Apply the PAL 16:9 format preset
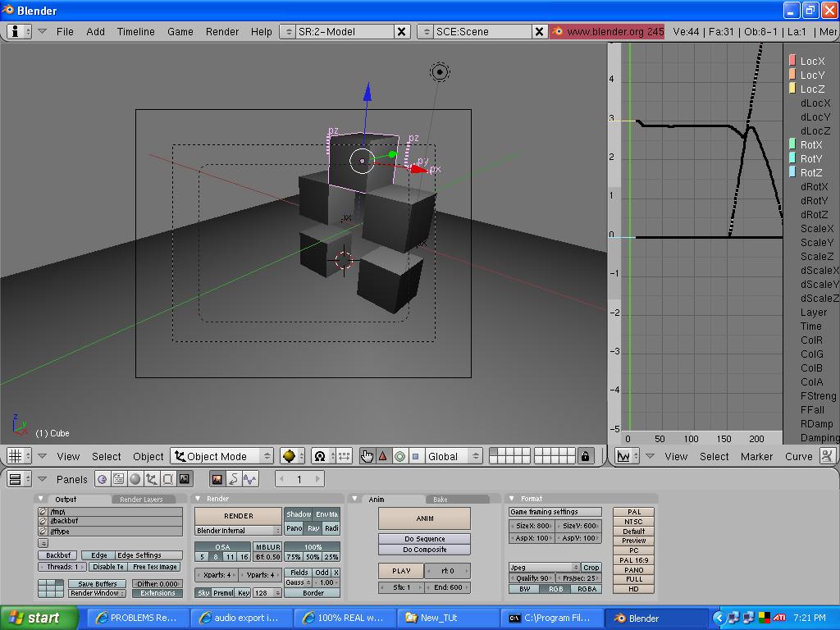Image resolution: width=840 pixels, height=630 pixels. pos(634,560)
